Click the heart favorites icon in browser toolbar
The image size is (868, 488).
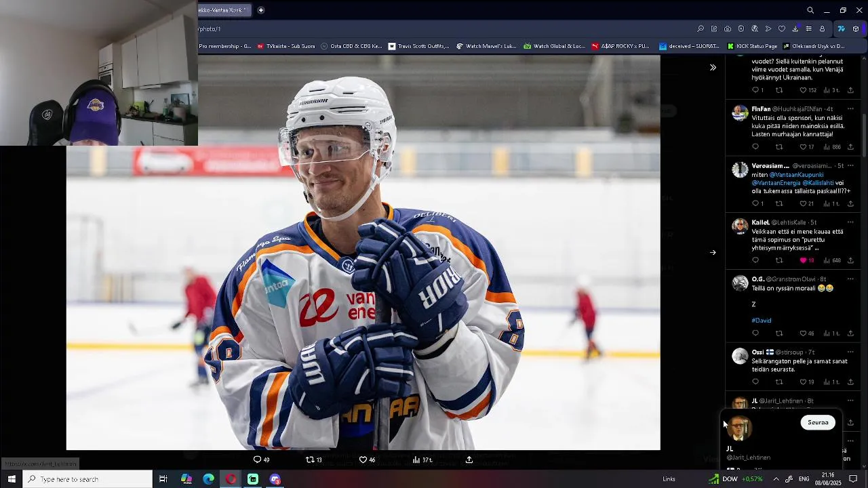click(782, 28)
